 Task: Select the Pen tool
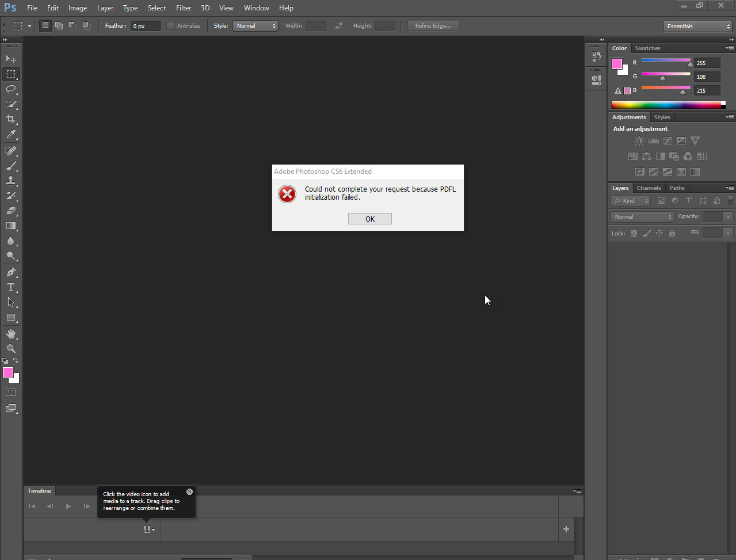10,272
